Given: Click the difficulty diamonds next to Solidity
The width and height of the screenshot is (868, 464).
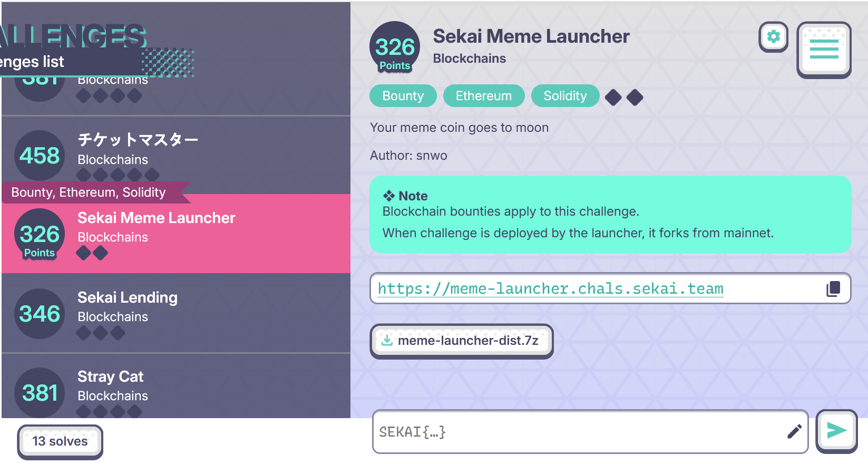Looking at the screenshot, I should pos(624,97).
